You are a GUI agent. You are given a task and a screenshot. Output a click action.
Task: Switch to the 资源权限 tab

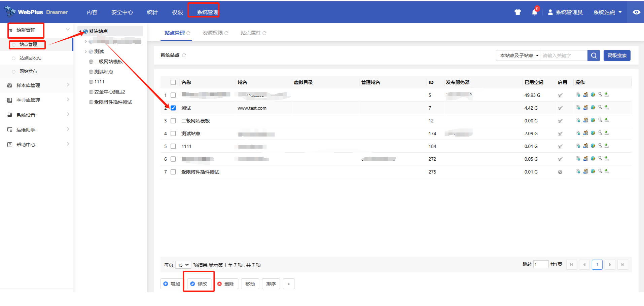point(213,33)
